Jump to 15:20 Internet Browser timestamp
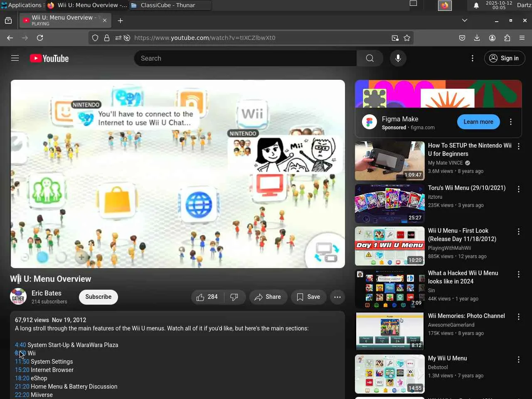 tap(22, 370)
